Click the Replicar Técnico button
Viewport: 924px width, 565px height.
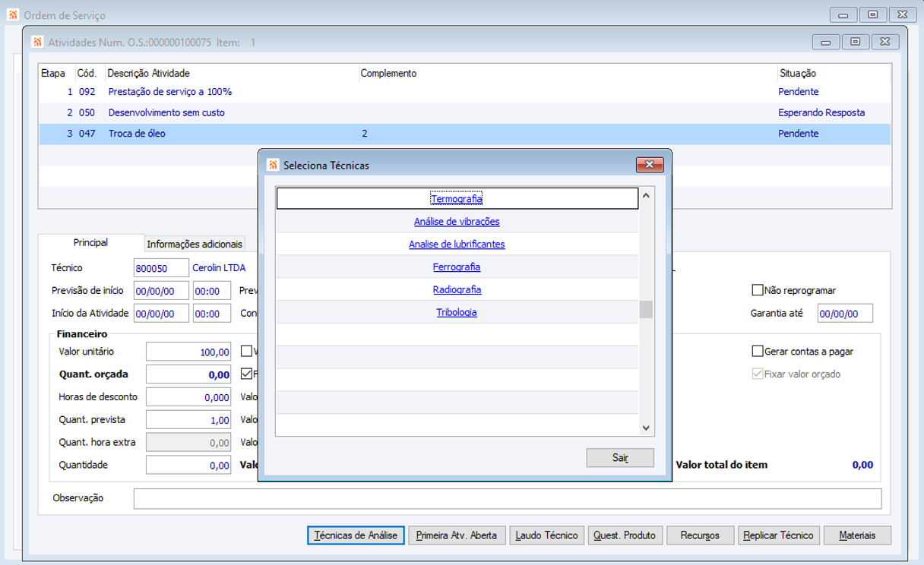click(779, 535)
